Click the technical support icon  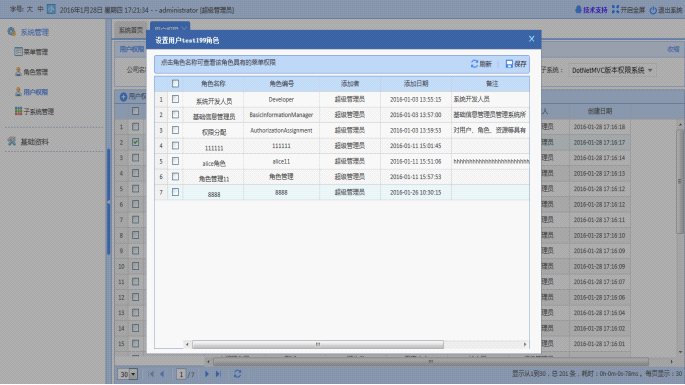(578, 10)
